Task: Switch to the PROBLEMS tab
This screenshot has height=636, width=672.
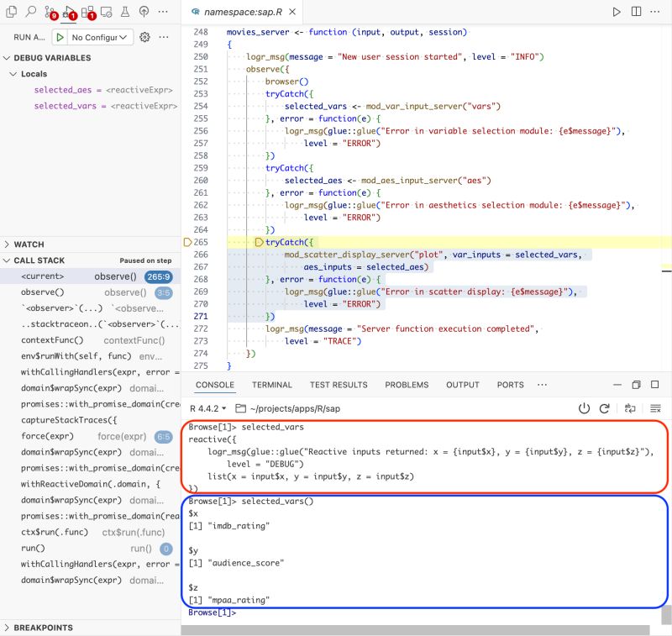Action: pos(407,385)
